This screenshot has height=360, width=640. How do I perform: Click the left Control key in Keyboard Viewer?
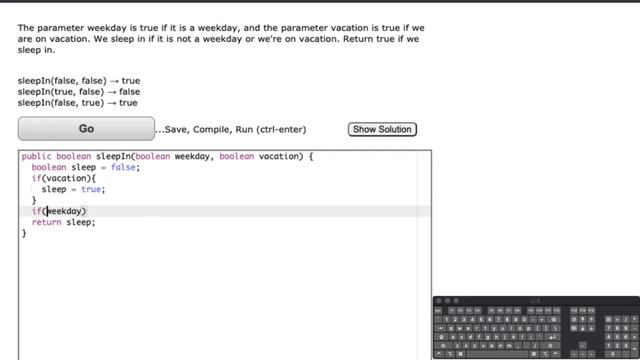coord(439,354)
